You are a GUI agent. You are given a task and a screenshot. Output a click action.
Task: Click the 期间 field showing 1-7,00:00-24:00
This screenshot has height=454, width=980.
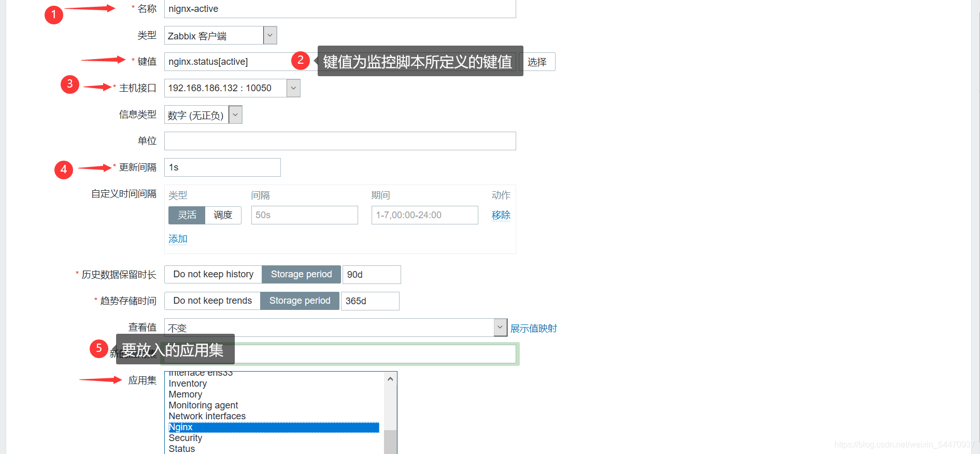coord(425,215)
